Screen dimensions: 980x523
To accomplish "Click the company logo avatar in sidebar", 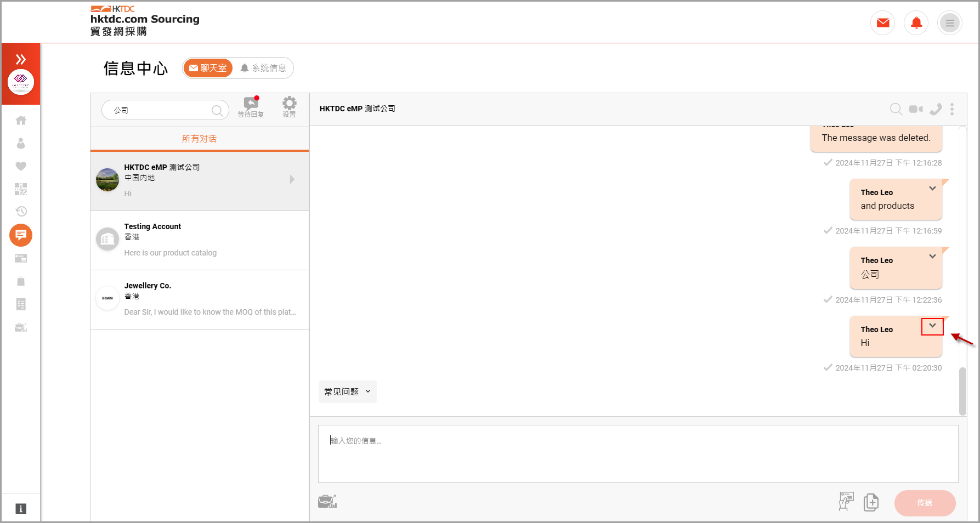I will pos(21,82).
